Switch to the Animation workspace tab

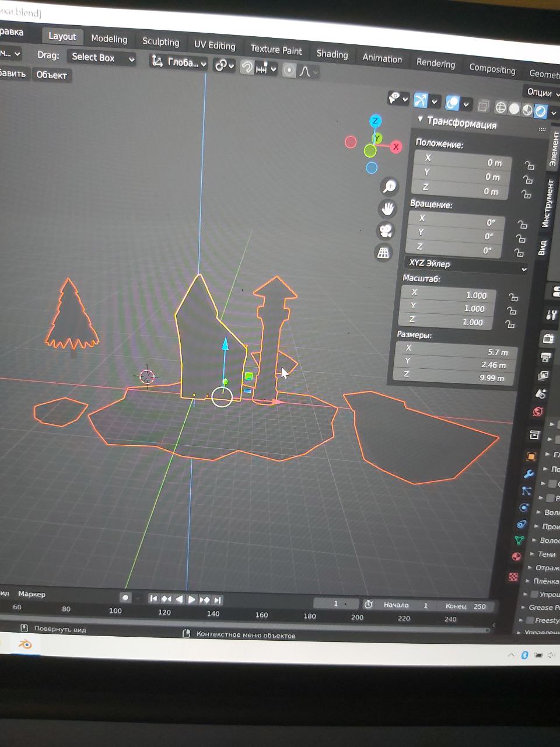382,58
